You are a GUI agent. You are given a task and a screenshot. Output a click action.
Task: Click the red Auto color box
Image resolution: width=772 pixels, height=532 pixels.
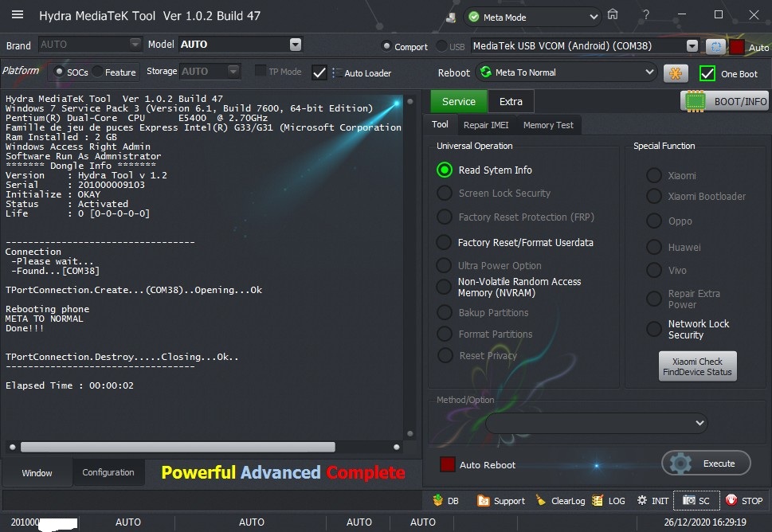click(737, 47)
